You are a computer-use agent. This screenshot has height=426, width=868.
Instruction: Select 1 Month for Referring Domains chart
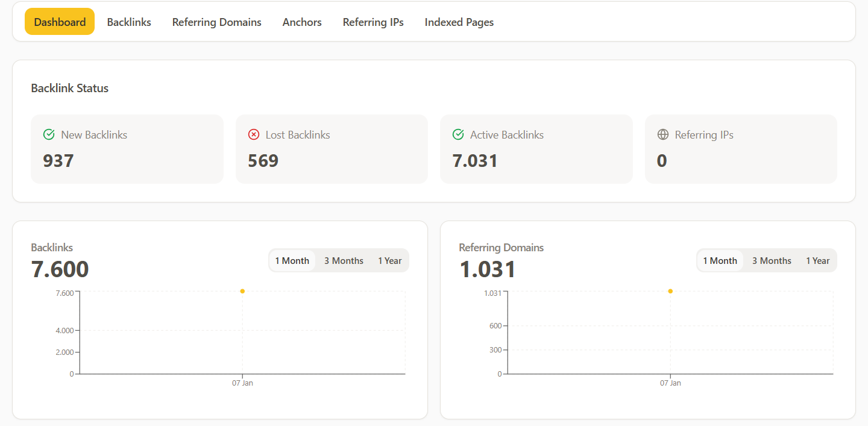pyautogui.click(x=720, y=260)
